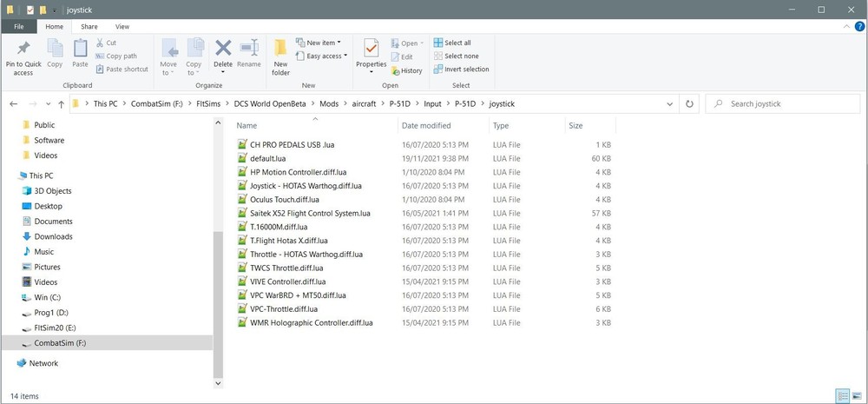Viewport: 868px width, 404px height.
Task: Click FltSims in the address path
Action: (208, 103)
